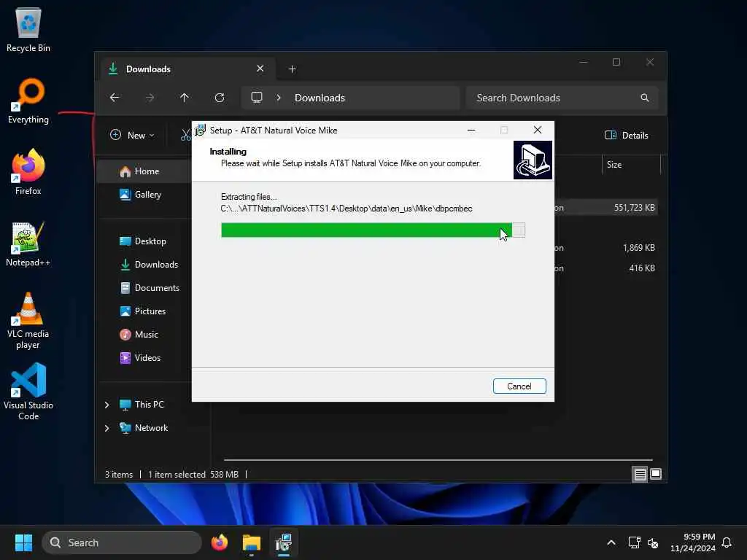747x560 pixels.
Task: Show hidden system tray icons
Action: [x=611, y=542]
